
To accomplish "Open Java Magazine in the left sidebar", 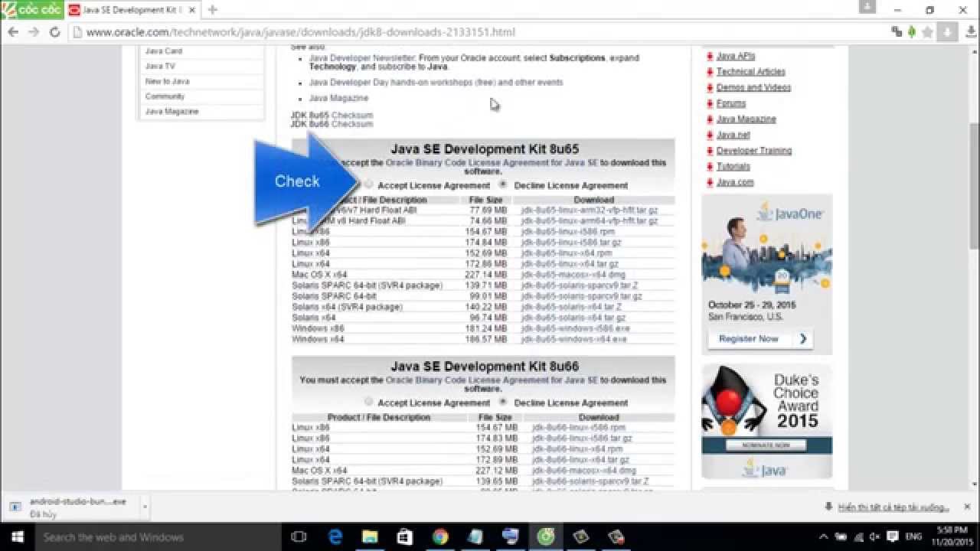I will (171, 112).
